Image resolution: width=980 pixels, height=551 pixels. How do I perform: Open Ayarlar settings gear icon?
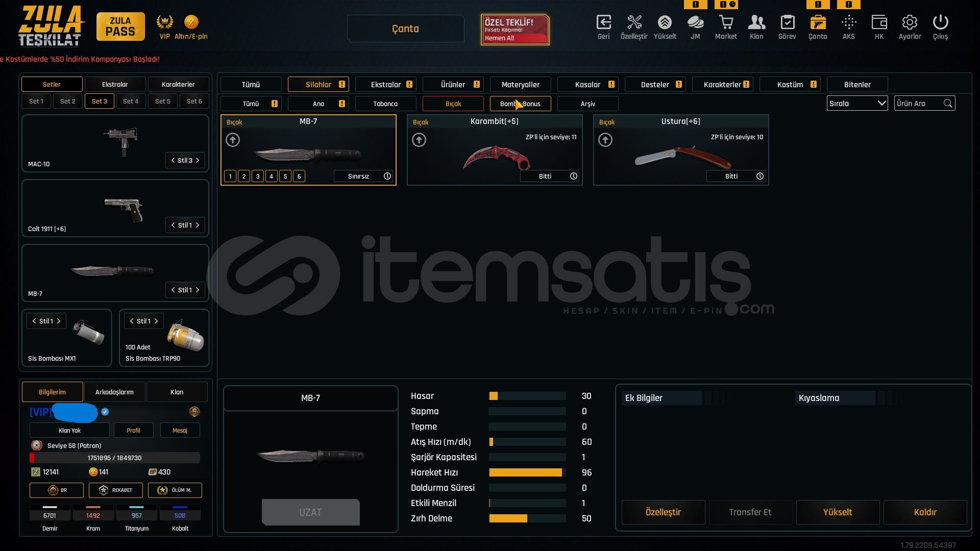910,23
